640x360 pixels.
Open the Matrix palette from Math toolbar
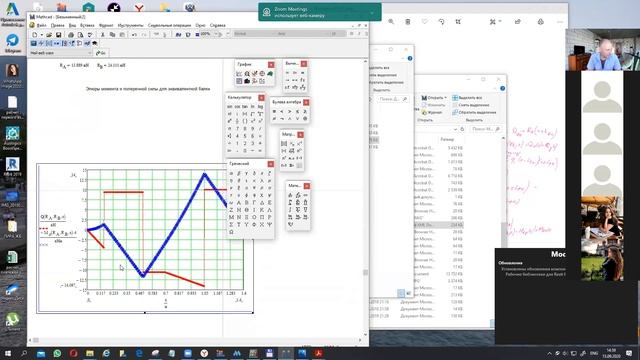49,43
